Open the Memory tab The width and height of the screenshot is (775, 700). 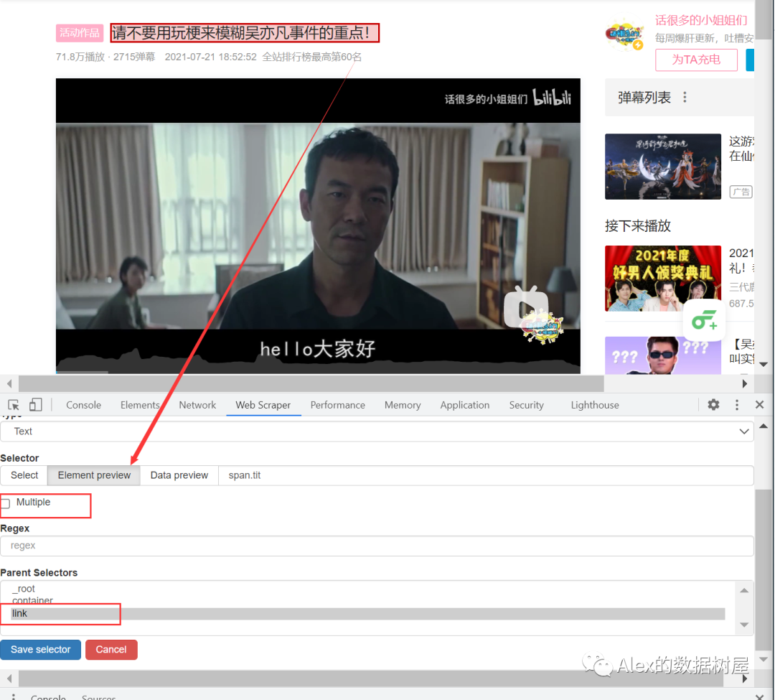point(403,405)
